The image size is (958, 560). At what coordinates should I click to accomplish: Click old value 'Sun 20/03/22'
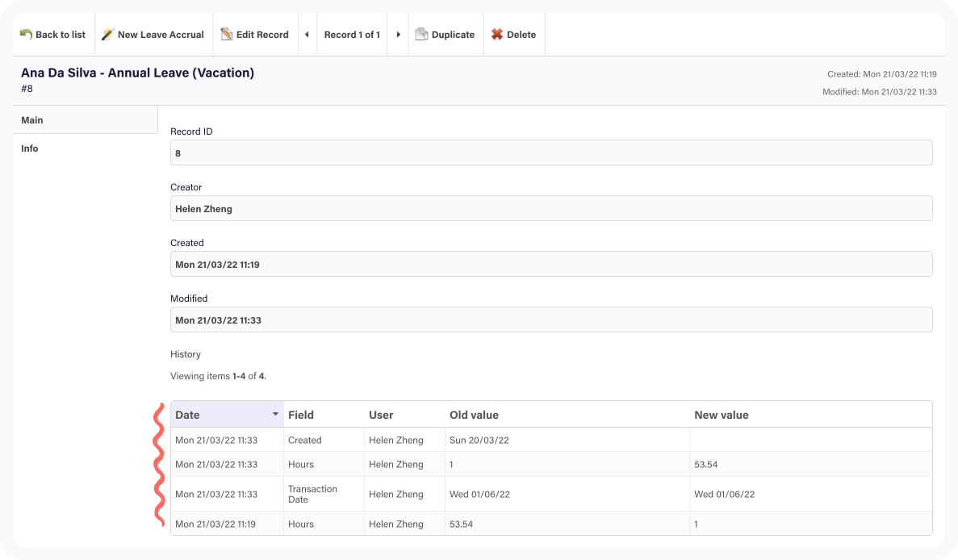pos(479,440)
